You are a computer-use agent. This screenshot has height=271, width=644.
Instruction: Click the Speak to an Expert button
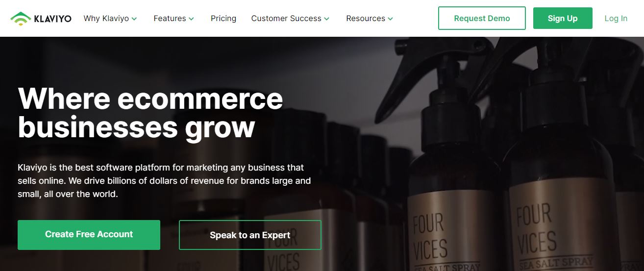[250, 235]
